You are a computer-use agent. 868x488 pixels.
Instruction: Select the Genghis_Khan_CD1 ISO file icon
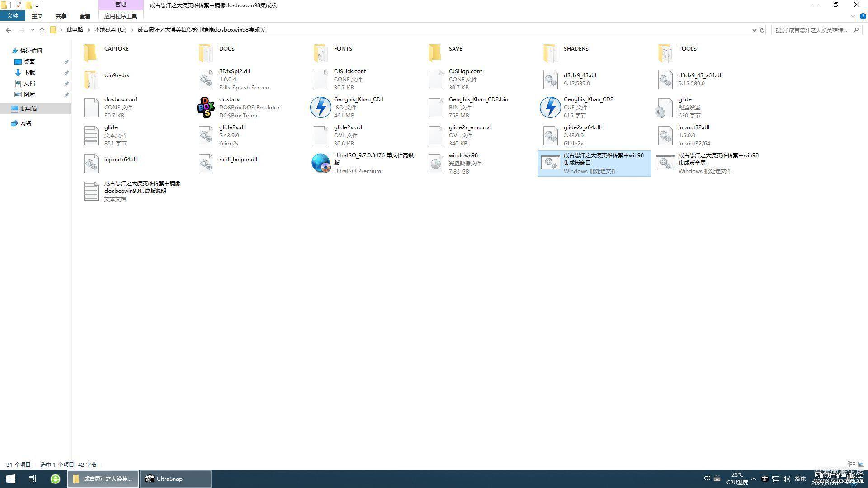pyautogui.click(x=321, y=107)
